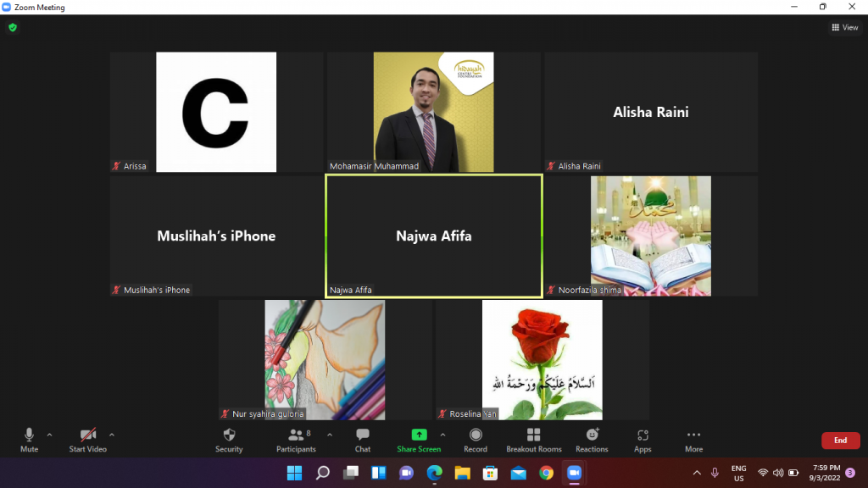868x488 pixels.
Task: Open the Apps icon
Action: click(x=643, y=435)
